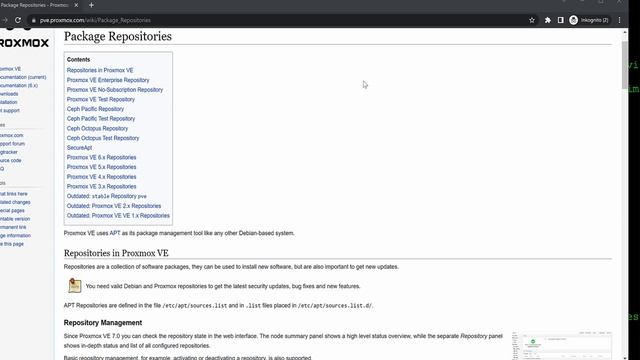Open sidebar Source code link
The width and height of the screenshot is (640, 360).
(11, 160)
